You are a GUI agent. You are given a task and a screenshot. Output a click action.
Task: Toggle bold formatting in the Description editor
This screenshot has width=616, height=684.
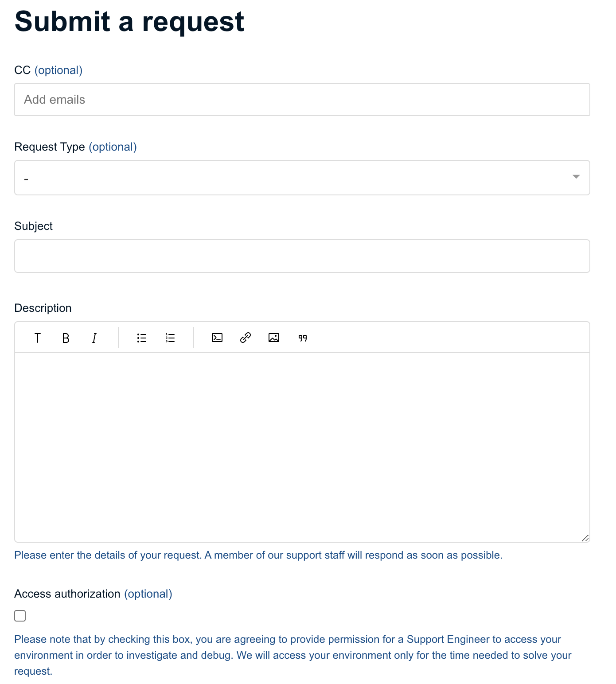click(66, 338)
